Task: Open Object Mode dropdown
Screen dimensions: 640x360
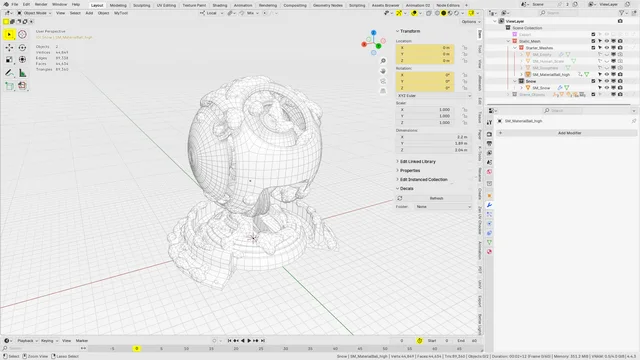Action: pyautogui.click(x=34, y=13)
